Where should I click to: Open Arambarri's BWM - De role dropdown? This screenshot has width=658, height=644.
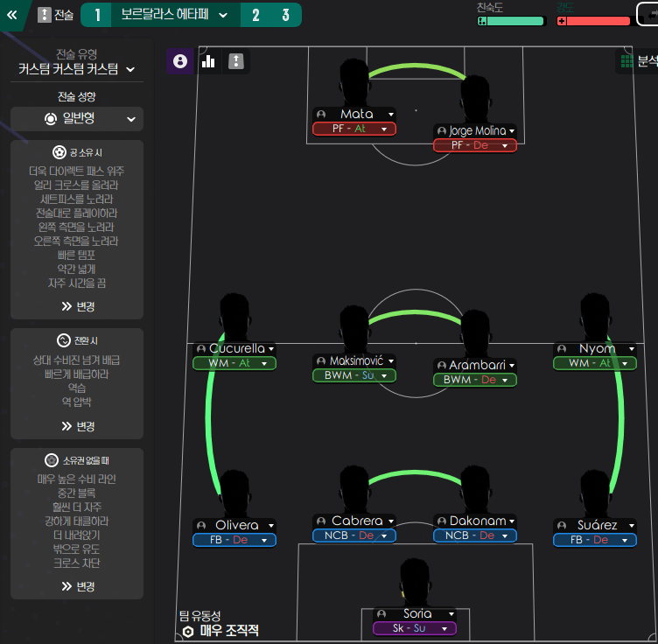coord(474,380)
